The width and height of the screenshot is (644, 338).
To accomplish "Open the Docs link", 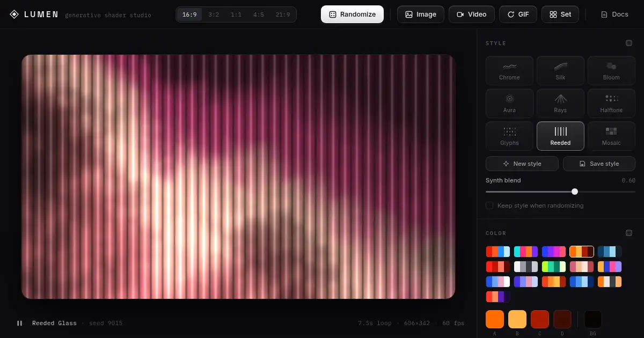I will click(x=614, y=14).
